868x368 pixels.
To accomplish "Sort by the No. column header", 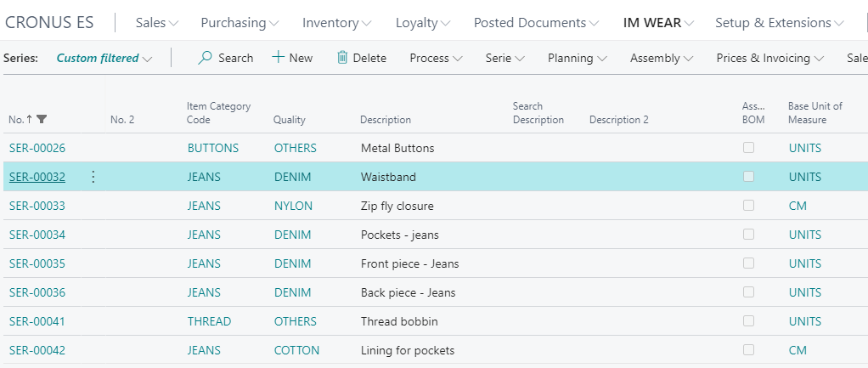I will [16, 119].
